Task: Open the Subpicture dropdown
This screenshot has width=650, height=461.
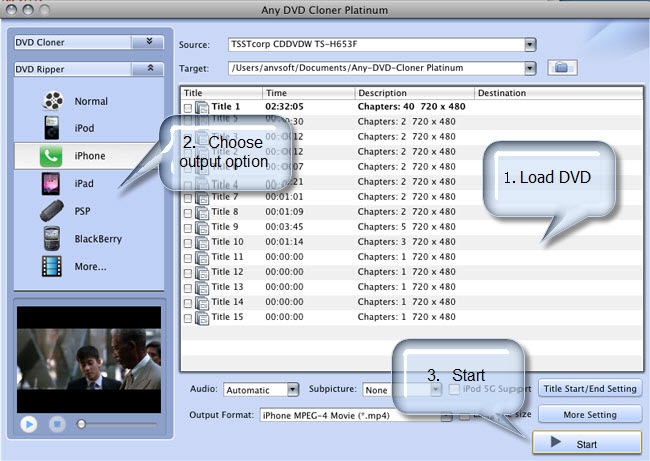Action: point(436,389)
